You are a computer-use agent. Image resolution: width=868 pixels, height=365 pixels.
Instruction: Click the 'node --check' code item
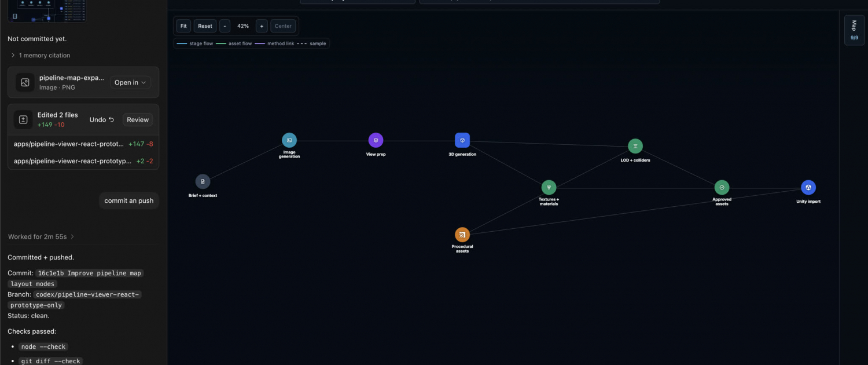[x=43, y=346]
